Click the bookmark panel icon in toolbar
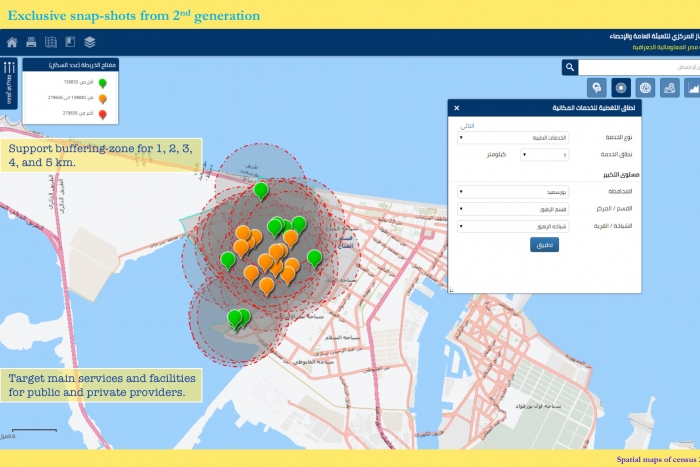 tap(70, 42)
